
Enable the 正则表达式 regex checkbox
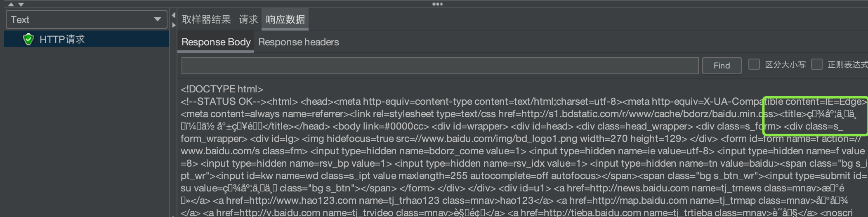[x=817, y=65]
